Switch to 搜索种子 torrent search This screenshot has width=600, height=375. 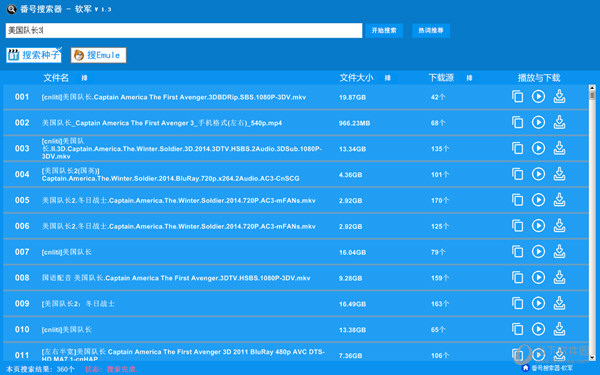(34, 55)
